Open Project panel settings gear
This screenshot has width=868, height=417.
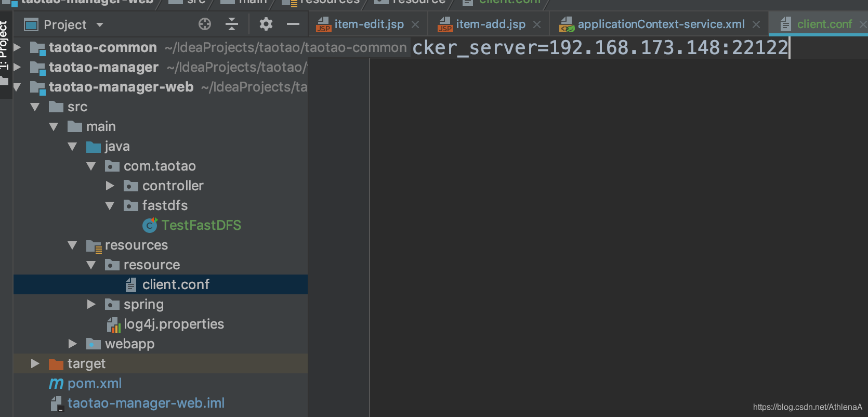pyautogui.click(x=266, y=24)
